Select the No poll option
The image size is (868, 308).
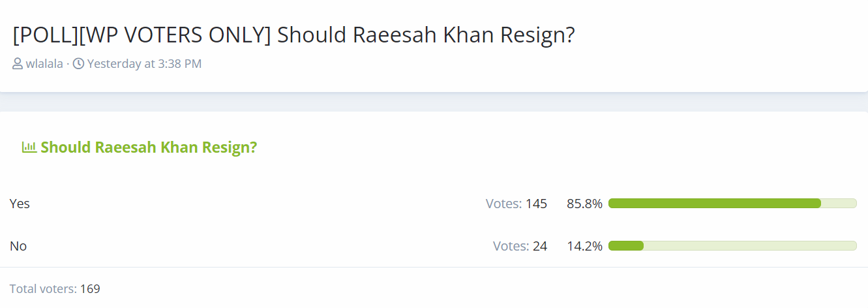click(18, 247)
